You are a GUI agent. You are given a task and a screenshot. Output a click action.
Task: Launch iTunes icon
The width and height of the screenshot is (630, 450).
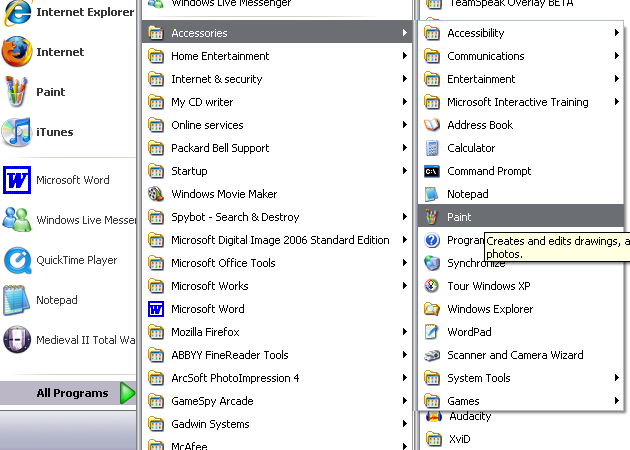16,132
